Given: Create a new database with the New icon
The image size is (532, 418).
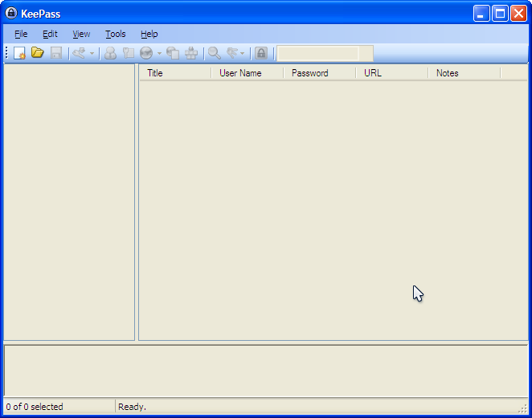Looking at the screenshot, I should [19, 53].
